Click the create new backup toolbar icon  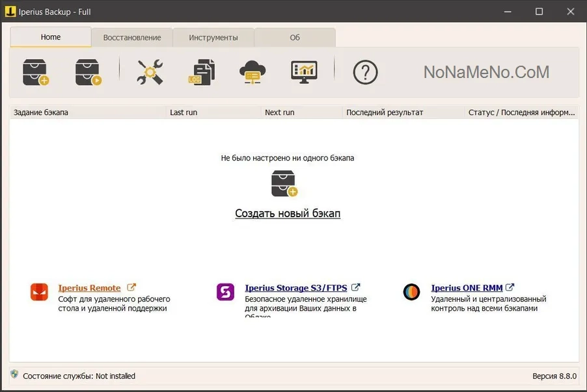coord(36,72)
